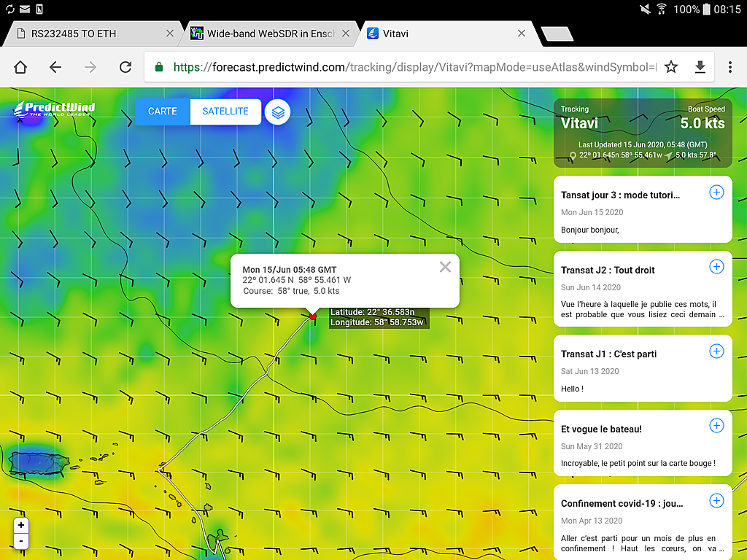The image size is (747, 560).
Task: Expand the 'Confinement covid-19' post
Action: (716, 500)
